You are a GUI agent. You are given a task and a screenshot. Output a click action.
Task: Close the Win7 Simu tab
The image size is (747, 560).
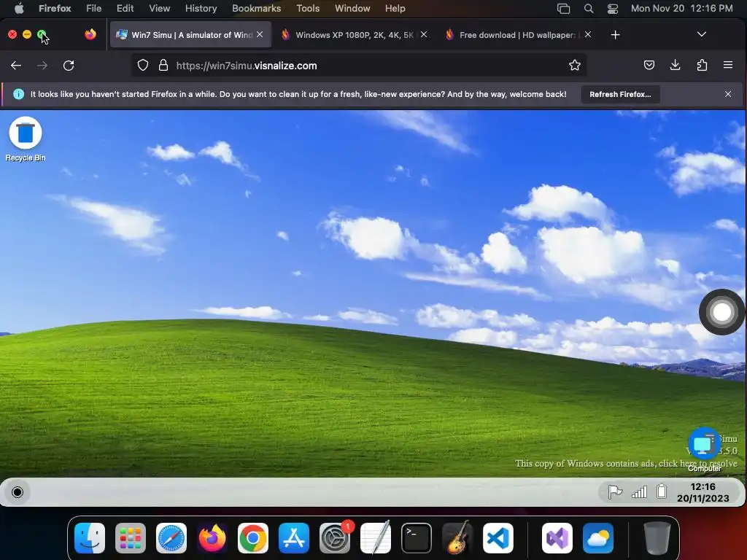point(260,35)
